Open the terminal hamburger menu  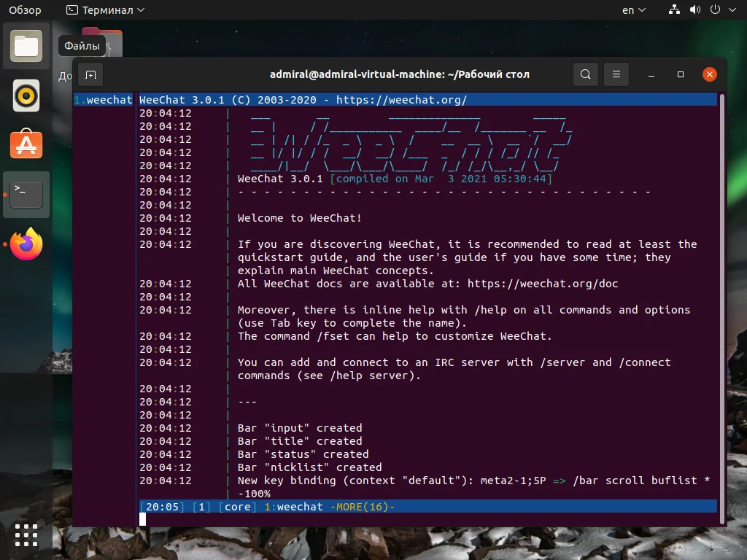616,74
